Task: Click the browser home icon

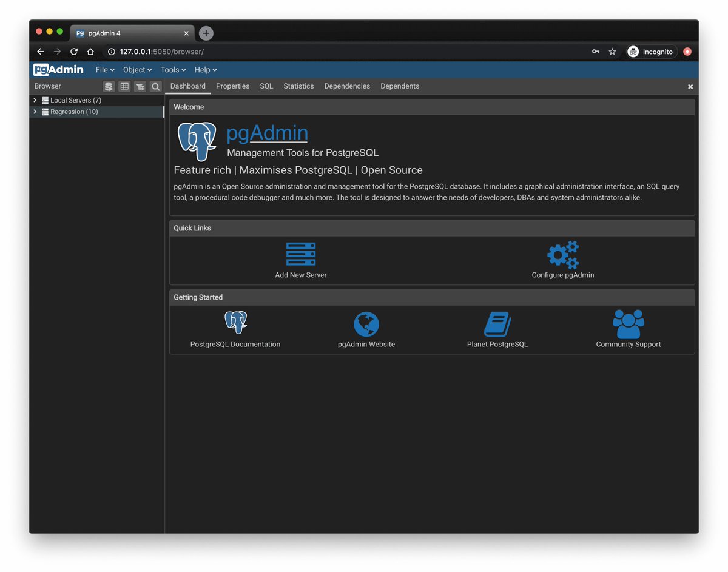Action: pyautogui.click(x=90, y=52)
